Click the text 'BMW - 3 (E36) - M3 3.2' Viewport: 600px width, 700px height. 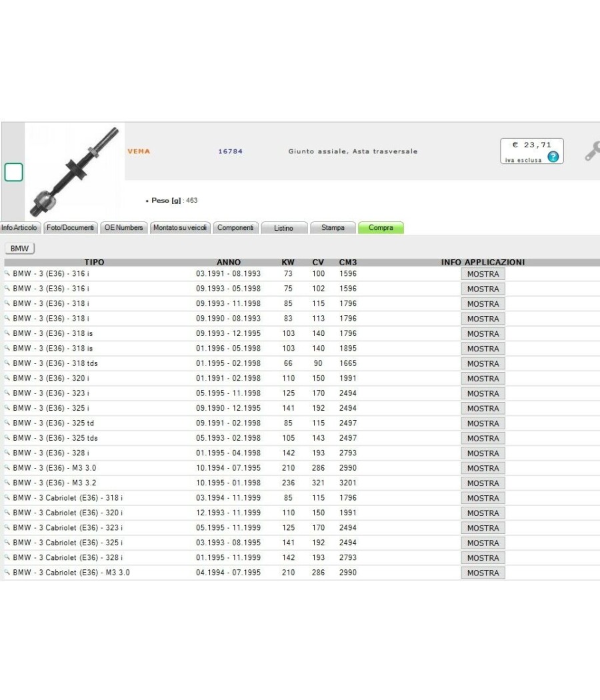tap(55, 483)
